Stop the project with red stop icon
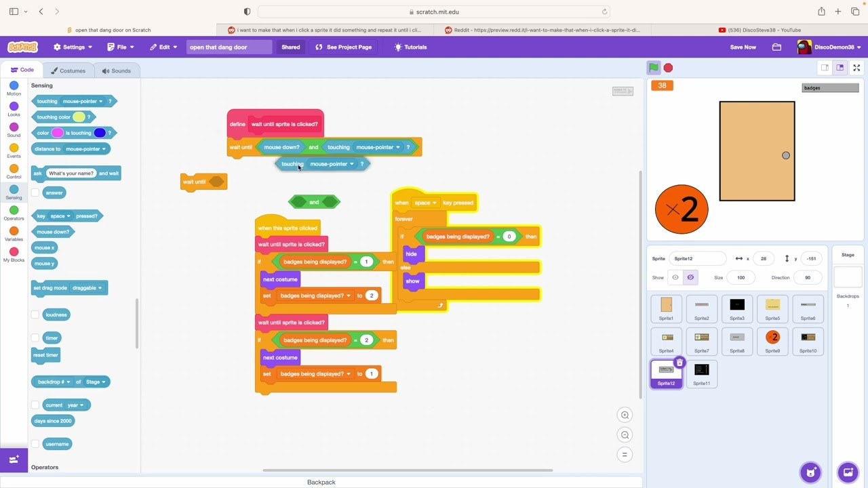Image resolution: width=868 pixels, height=488 pixels. [x=668, y=68]
